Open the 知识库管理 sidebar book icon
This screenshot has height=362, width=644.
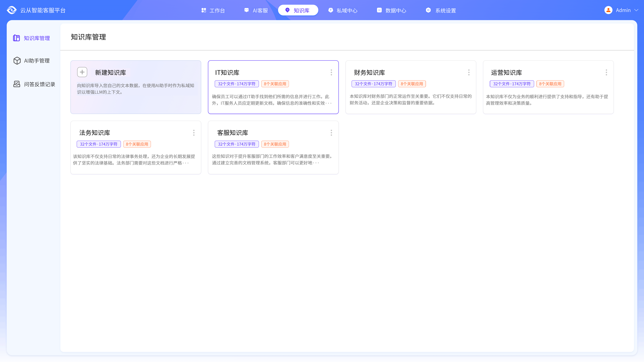[16, 38]
